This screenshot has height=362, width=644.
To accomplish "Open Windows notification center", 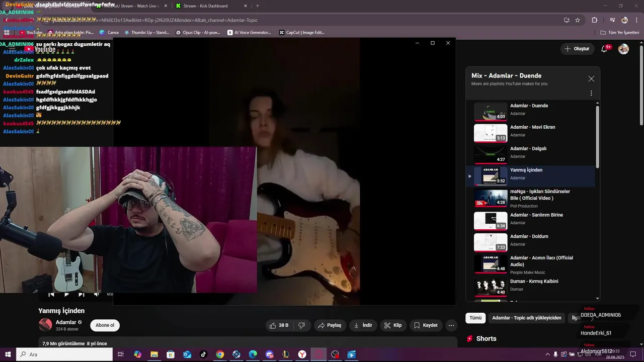I will tap(633, 354).
